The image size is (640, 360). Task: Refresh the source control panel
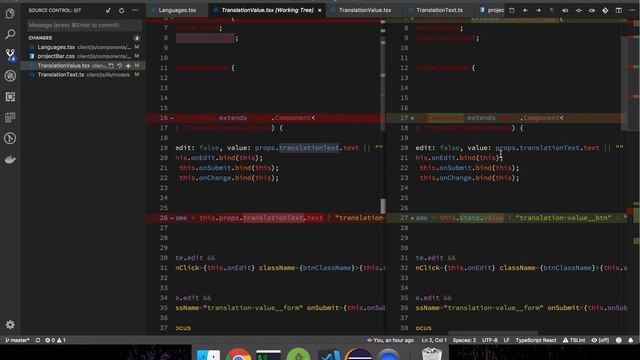(122, 10)
